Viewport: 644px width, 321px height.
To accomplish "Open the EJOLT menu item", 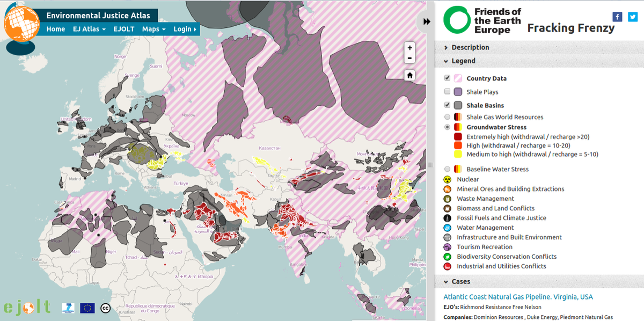I will pos(124,29).
